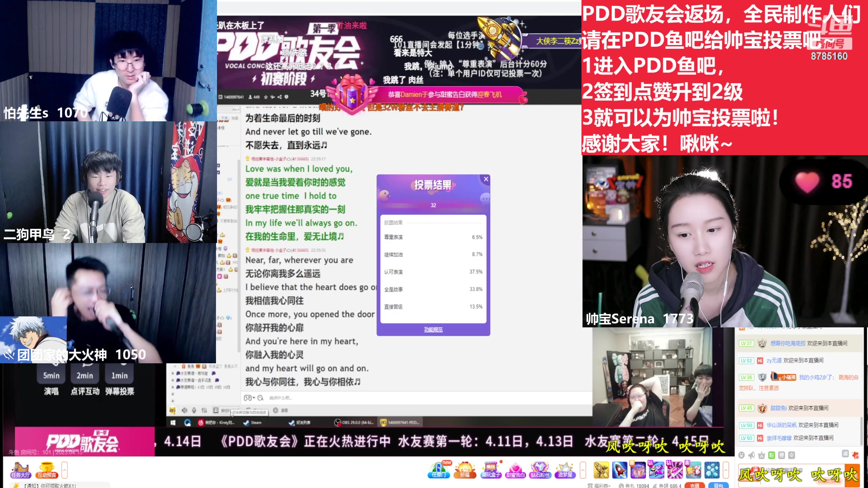Send the golden rocket gift

601,470
